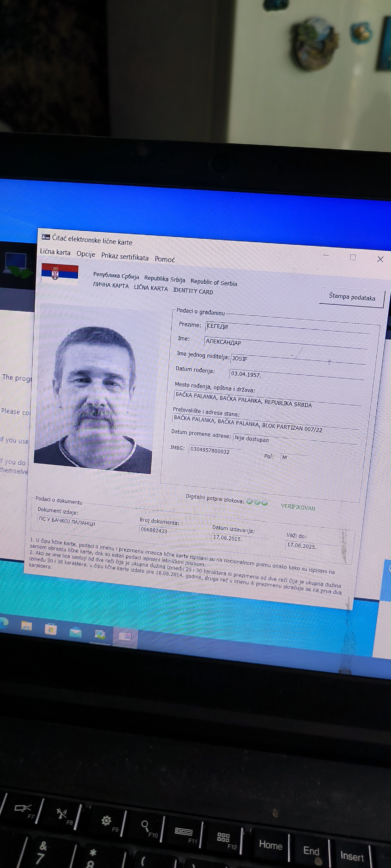The height and width of the screenshot is (868, 391).
Task: Click the computer setup taskbar icon
Action: point(100,635)
